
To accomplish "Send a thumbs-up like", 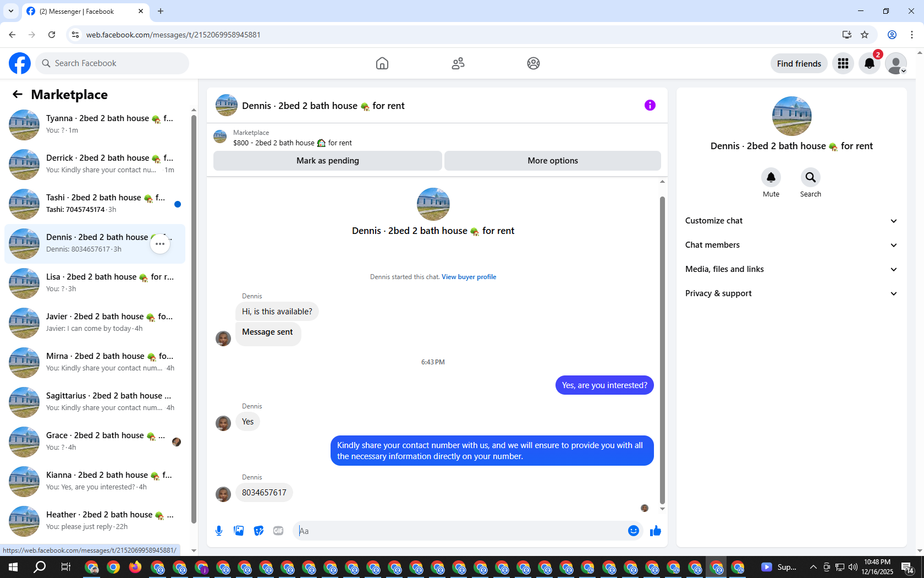I will (x=656, y=531).
